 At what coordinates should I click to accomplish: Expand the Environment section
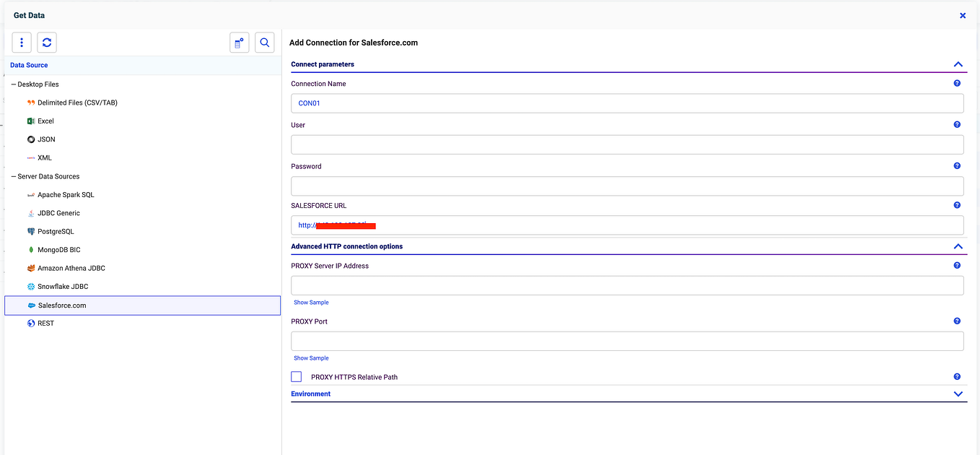pos(958,394)
